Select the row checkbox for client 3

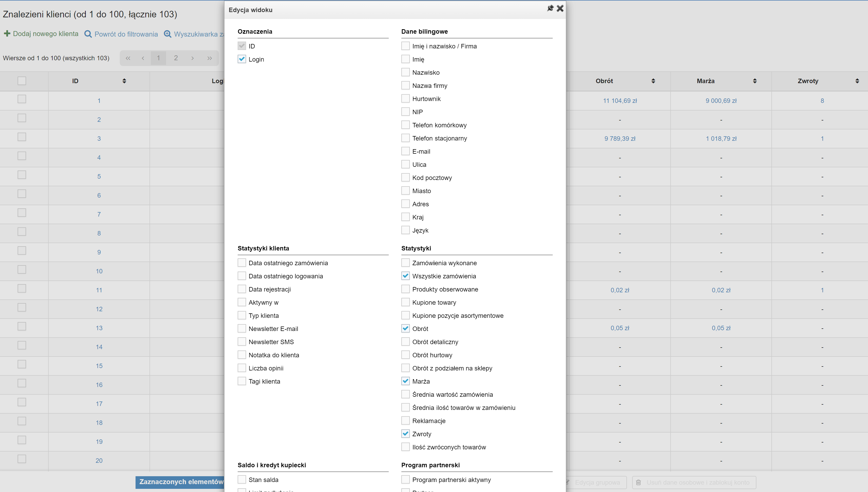point(22,137)
